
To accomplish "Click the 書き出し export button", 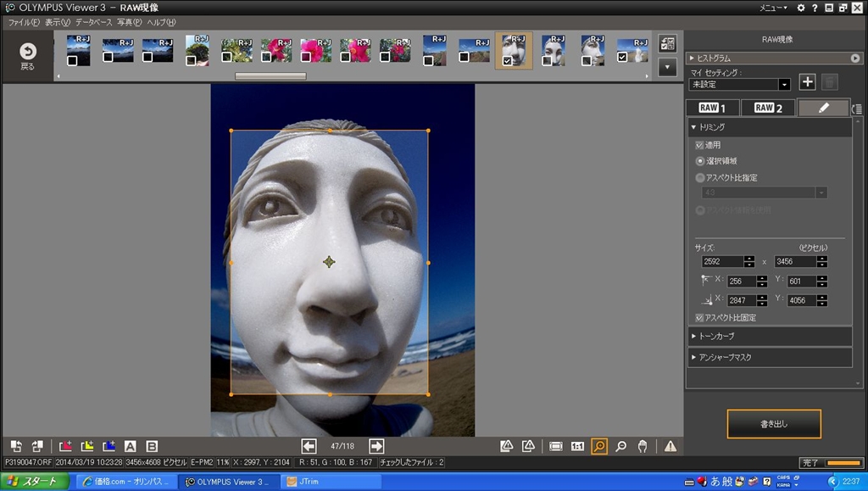I will click(x=774, y=424).
